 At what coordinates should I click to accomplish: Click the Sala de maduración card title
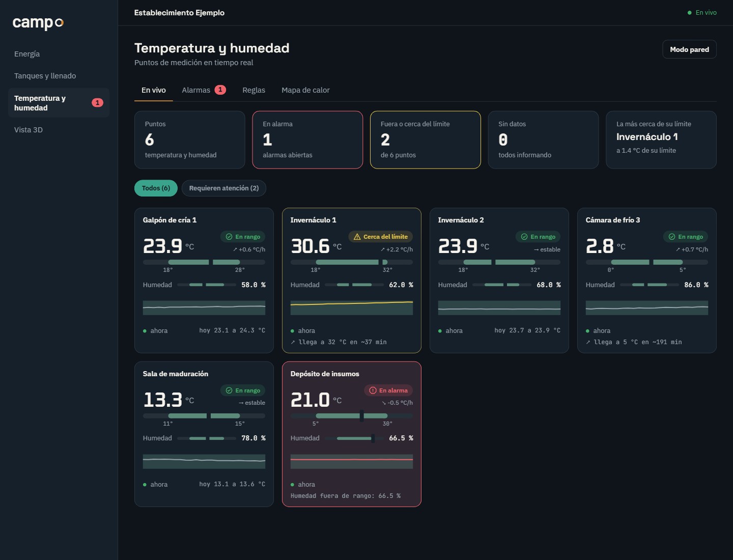point(176,374)
